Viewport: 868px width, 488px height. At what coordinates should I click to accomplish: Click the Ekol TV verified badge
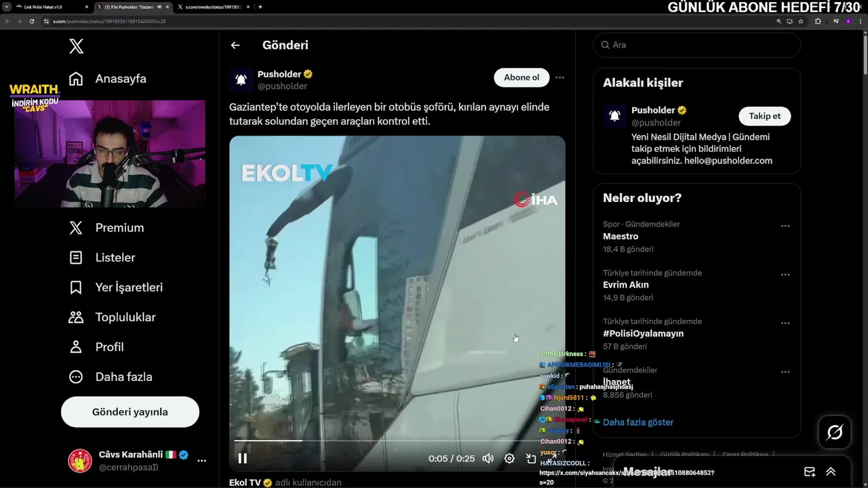(x=267, y=483)
